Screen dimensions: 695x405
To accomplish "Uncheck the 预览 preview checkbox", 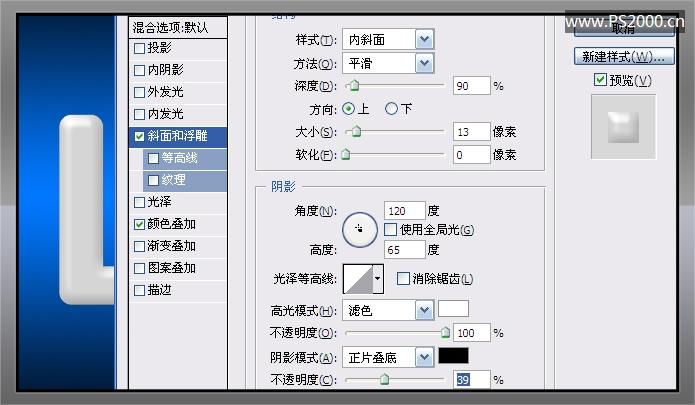I will click(600, 80).
